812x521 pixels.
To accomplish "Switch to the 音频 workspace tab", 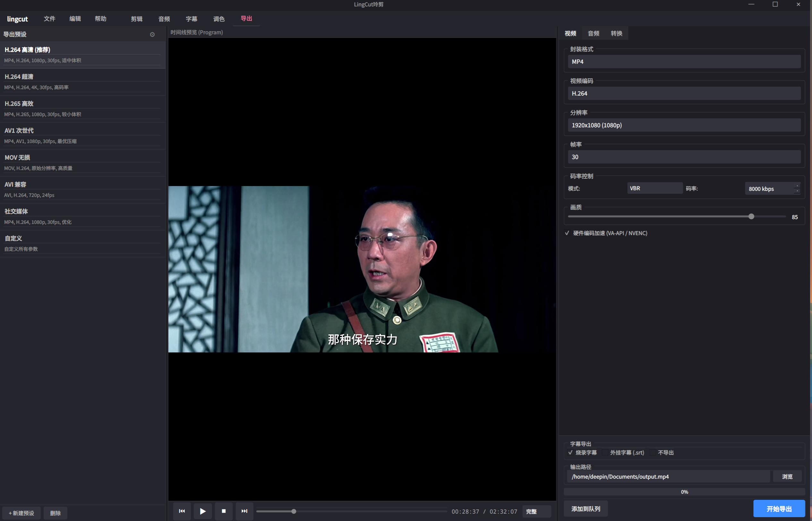I will [x=164, y=19].
